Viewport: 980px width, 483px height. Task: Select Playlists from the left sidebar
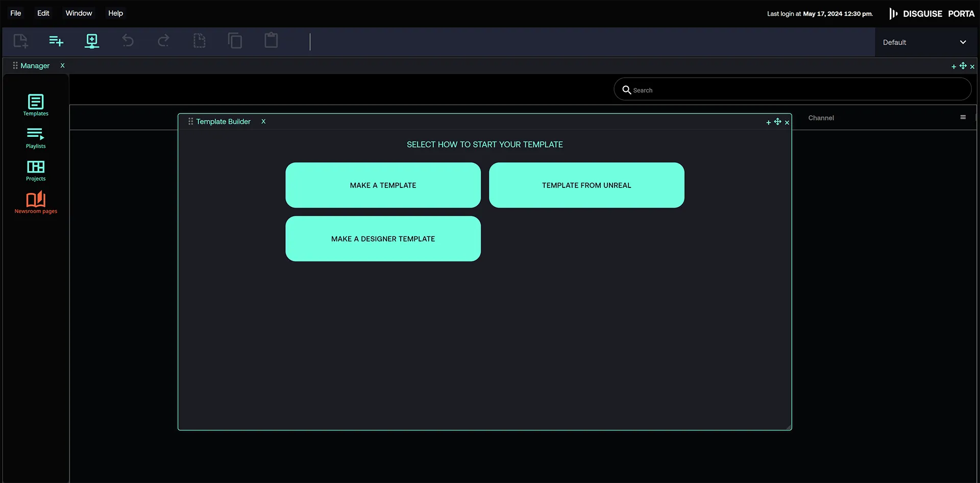tap(35, 138)
